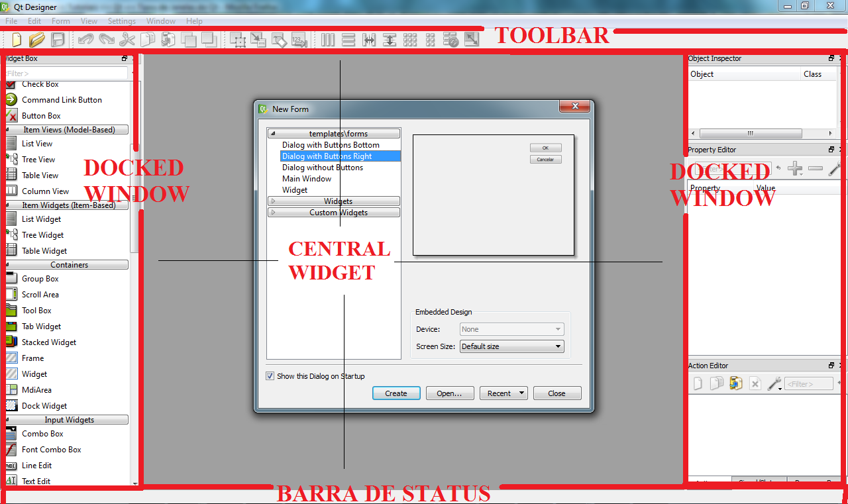Select Dialog with Buttons Bottom template
Image resolution: width=848 pixels, height=504 pixels.
coord(331,145)
